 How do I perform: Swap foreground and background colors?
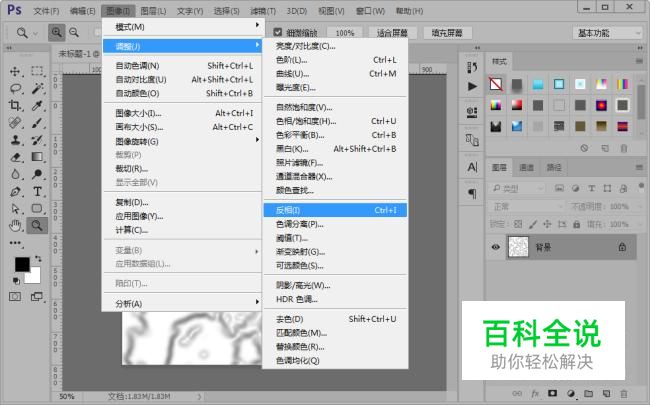click(38, 259)
